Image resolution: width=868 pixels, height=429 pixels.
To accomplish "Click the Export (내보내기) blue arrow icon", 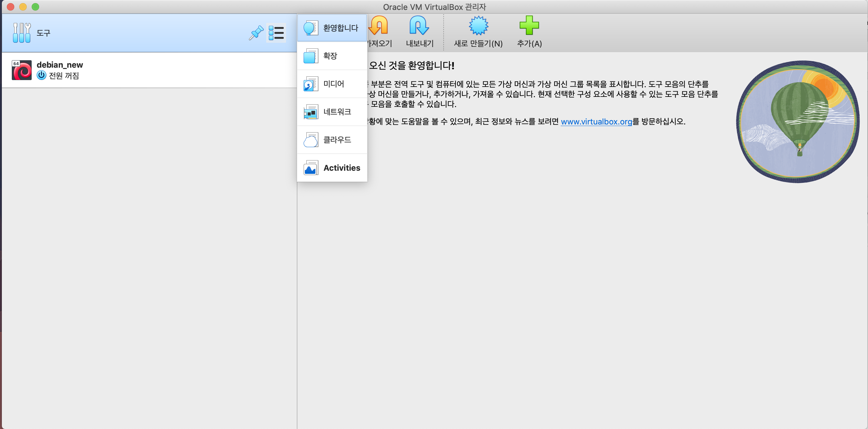I will tap(419, 25).
